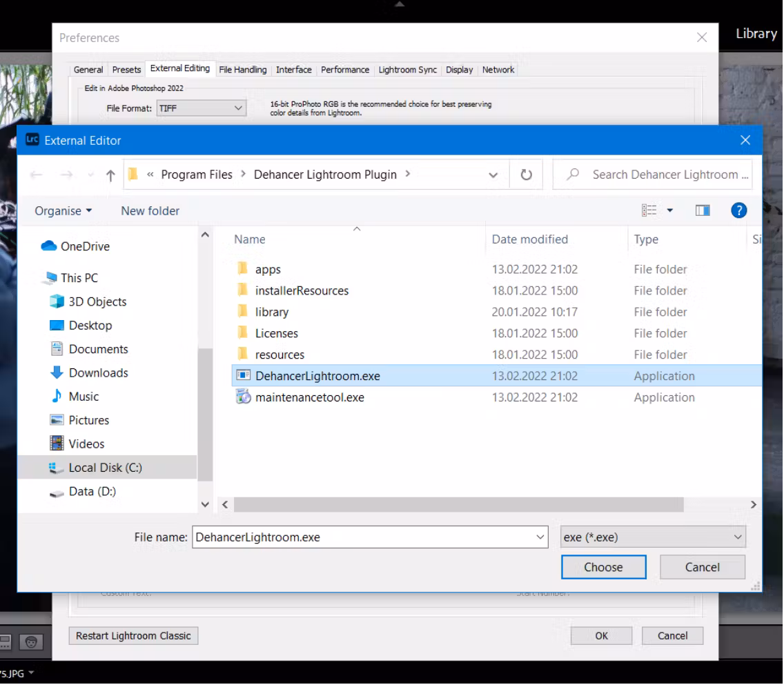Image resolution: width=784 pixels, height=687 pixels.
Task: Open the Display tab
Action: (459, 70)
